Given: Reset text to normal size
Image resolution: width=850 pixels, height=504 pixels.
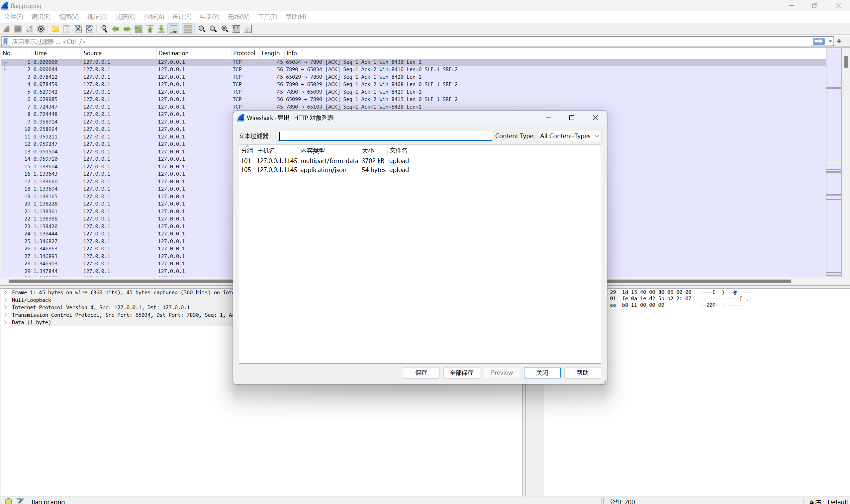Looking at the screenshot, I should point(225,29).
